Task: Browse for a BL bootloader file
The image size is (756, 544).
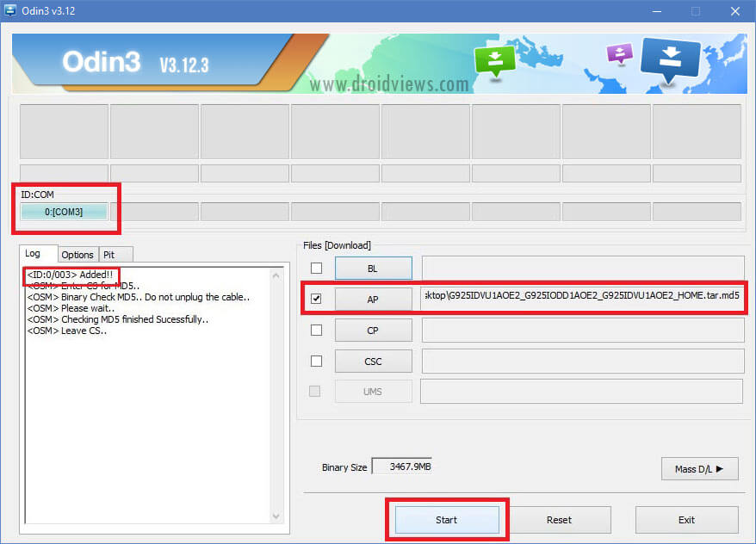Action: [x=373, y=269]
